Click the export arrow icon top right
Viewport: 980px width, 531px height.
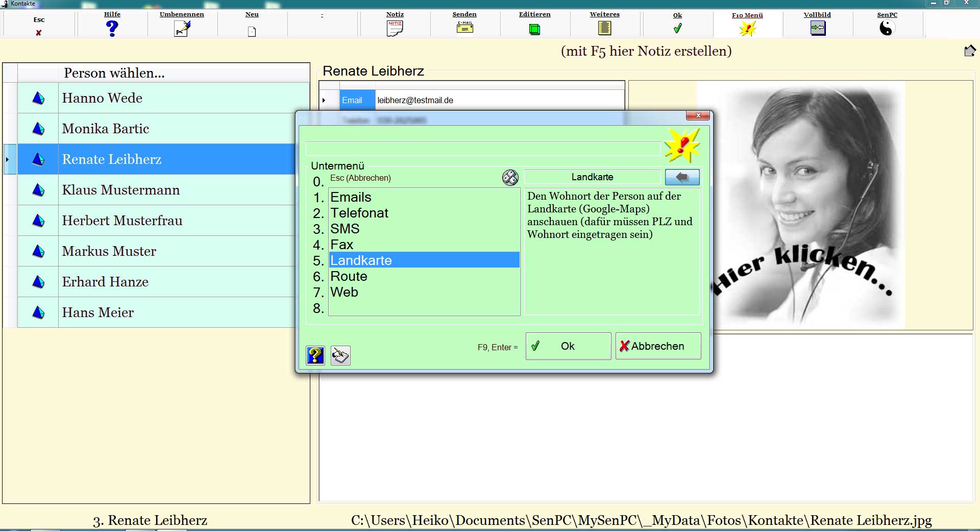(x=970, y=51)
